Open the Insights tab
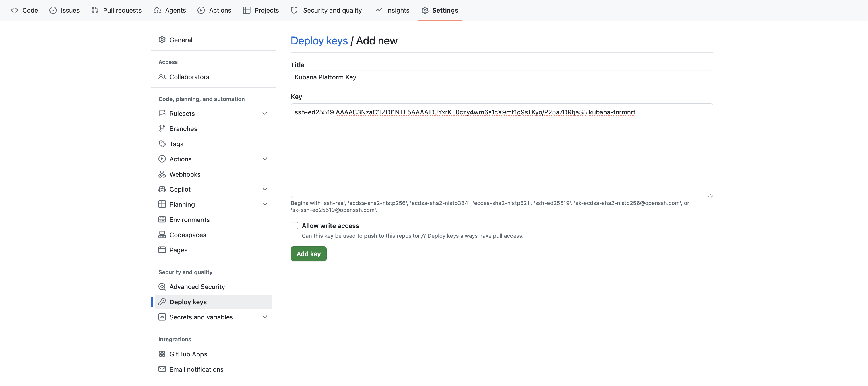This screenshot has width=868, height=386. click(x=392, y=10)
